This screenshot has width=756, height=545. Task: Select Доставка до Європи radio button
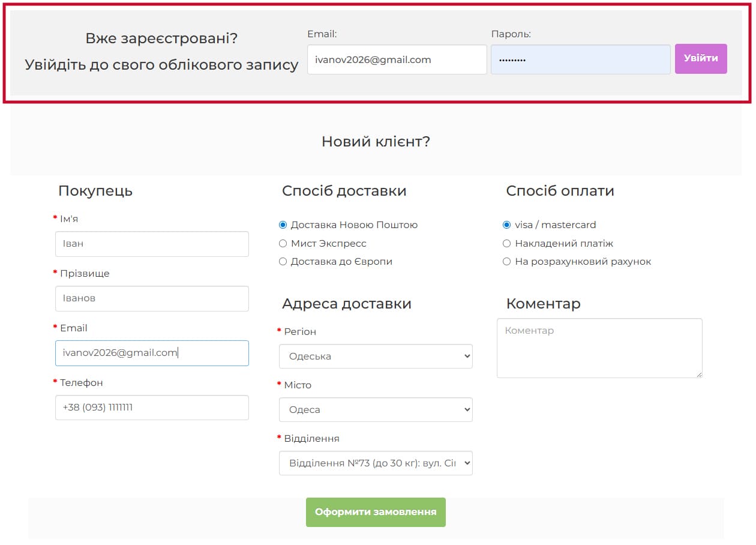(283, 262)
